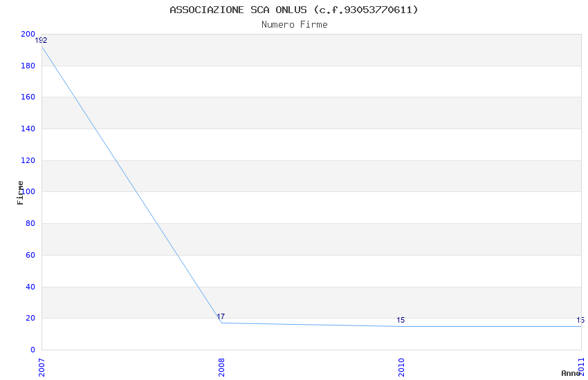588x380 pixels.
Task: Click y-axis tick label 20
Action: pyautogui.click(x=30, y=319)
